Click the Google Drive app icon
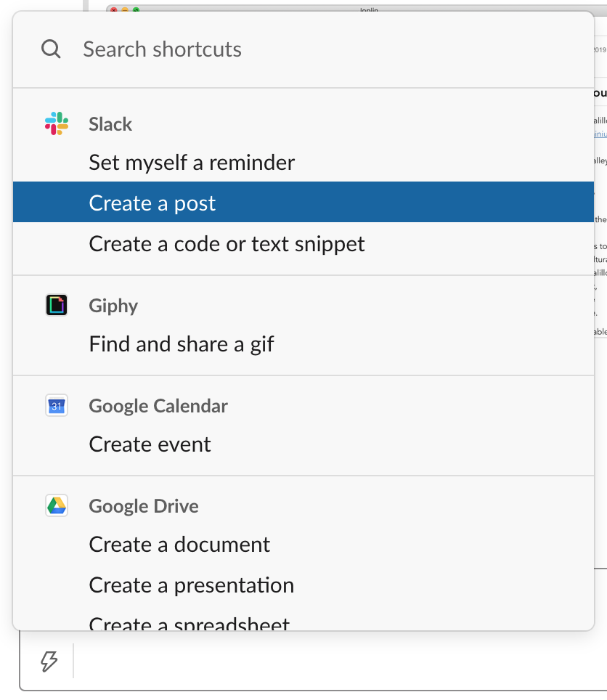Image resolution: width=607 pixels, height=700 pixels. 56,505
